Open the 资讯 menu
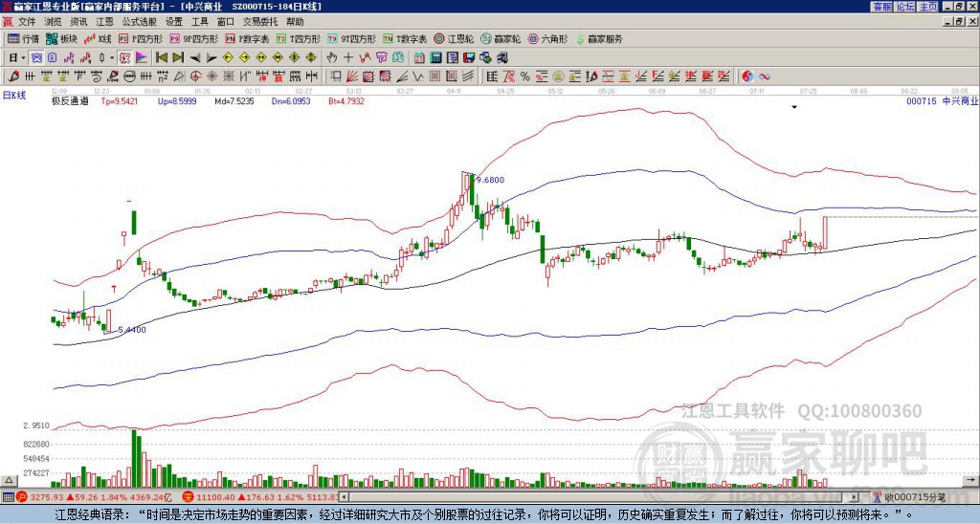Screen dimensions: 980x524 78,22
